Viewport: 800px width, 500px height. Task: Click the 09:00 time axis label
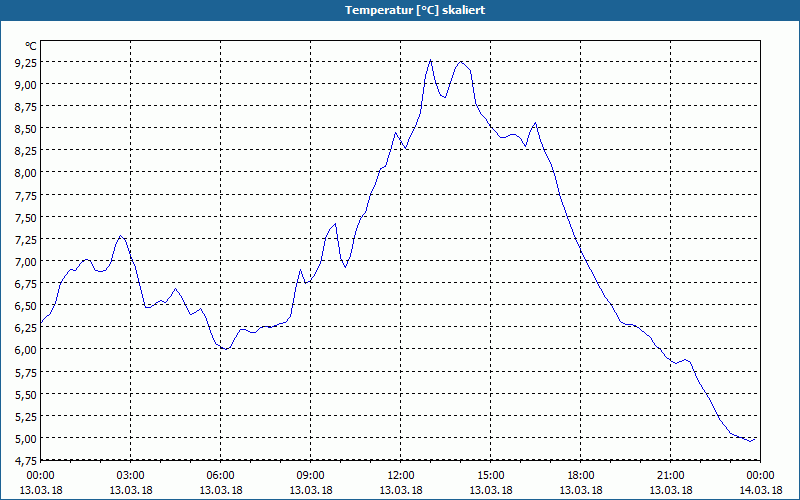[311, 476]
